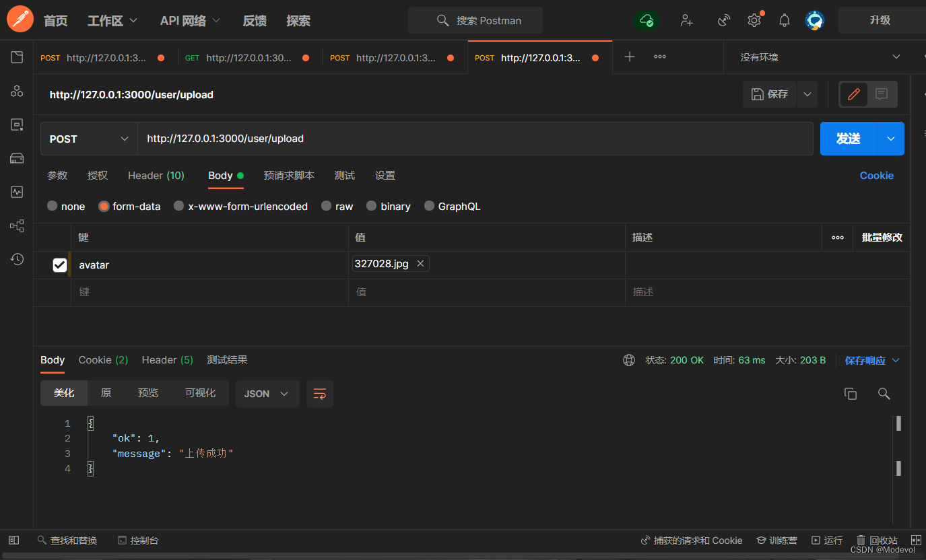Open the Environments sidebar icon
Screen dimensions: 926x560
(17, 125)
